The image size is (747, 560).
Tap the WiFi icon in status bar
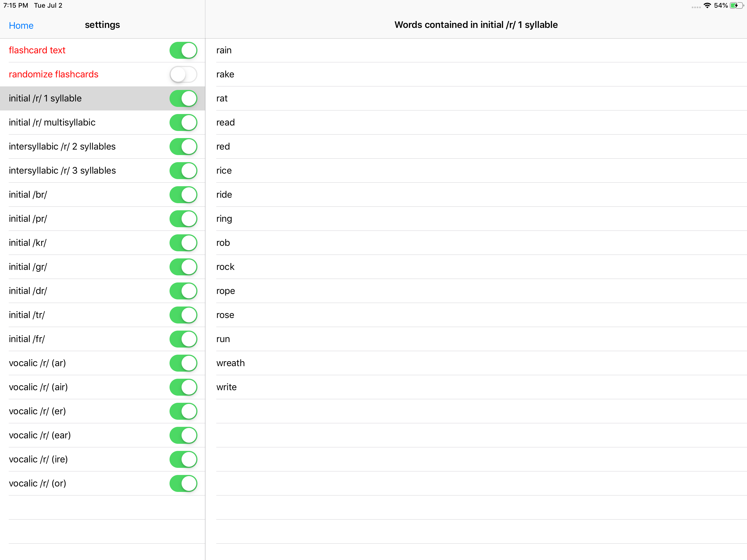click(707, 6)
